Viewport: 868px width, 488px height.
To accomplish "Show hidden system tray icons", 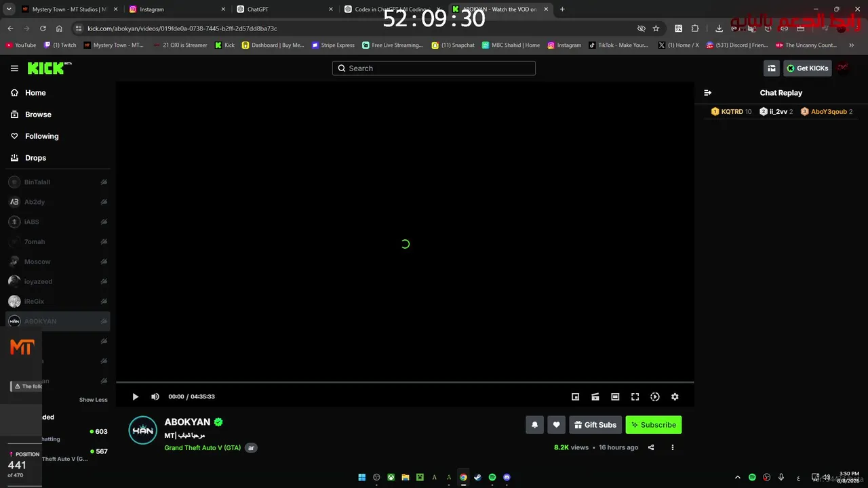I will 737,477.
